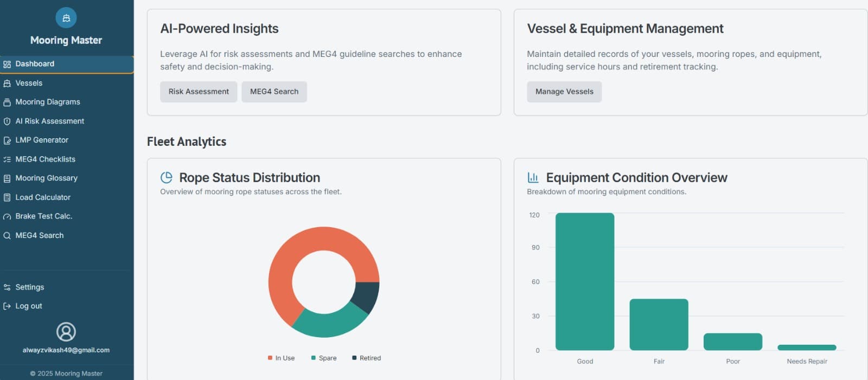The image size is (868, 380).
Task: Select the Dashboard menu item
Action: [35, 64]
